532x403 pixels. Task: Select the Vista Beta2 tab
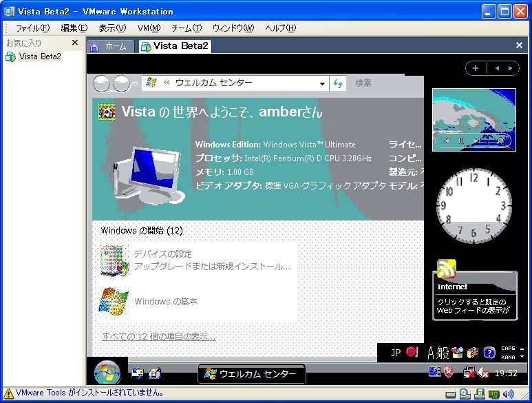tap(175, 46)
